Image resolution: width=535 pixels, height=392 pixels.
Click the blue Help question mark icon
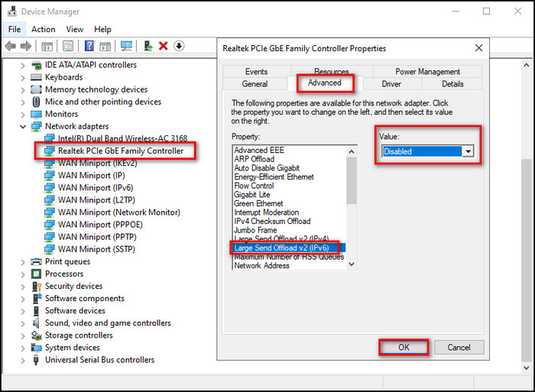(x=89, y=46)
